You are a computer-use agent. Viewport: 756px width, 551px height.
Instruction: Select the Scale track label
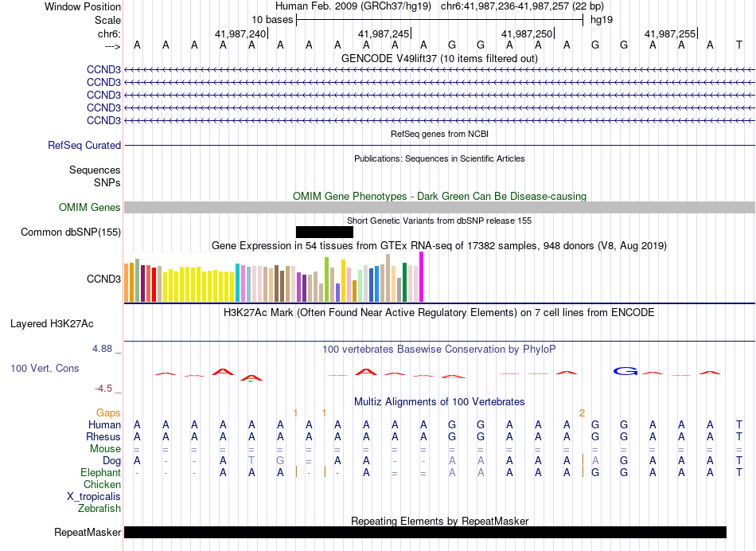pos(107,20)
